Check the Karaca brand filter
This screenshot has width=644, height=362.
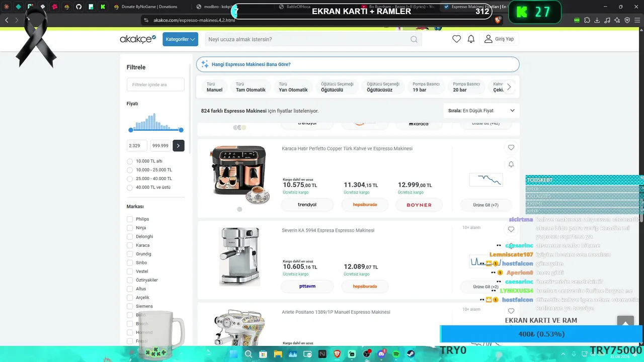click(130, 245)
